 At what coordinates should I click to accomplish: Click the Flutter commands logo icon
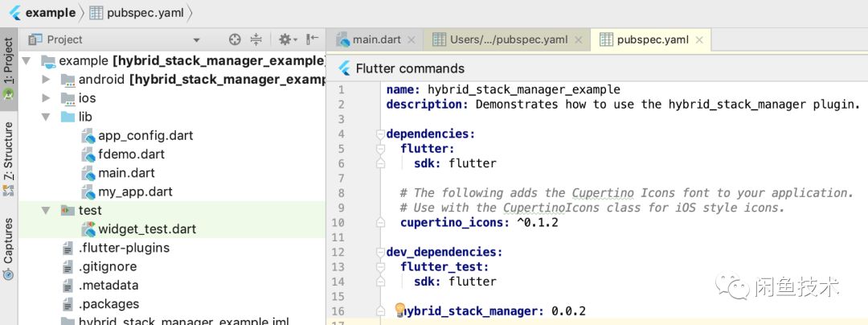344,68
